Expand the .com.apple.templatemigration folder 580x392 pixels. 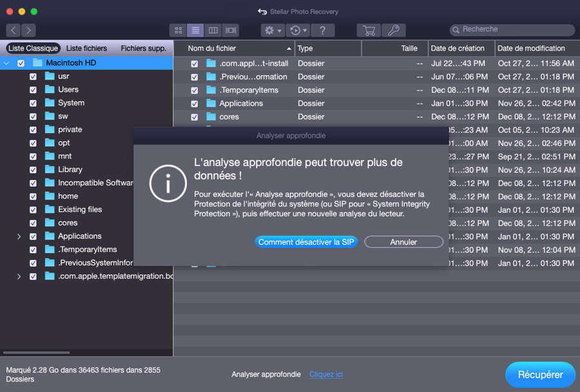19,276
